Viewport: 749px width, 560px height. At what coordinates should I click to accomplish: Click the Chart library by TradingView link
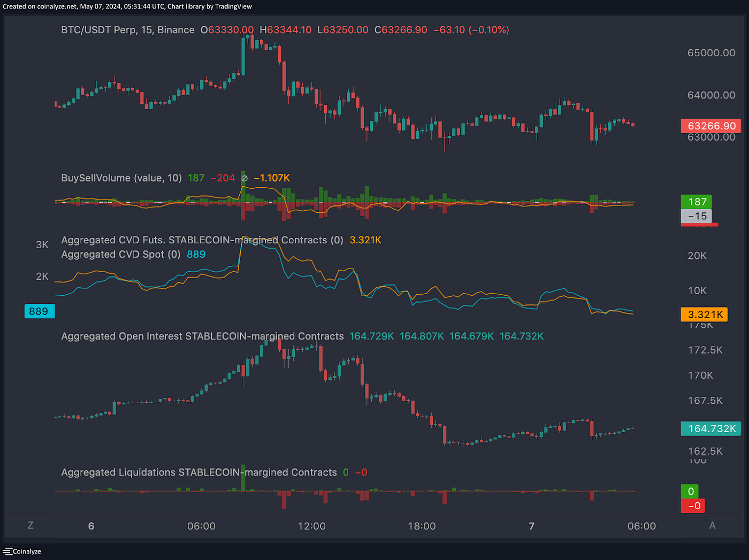tap(209, 6)
